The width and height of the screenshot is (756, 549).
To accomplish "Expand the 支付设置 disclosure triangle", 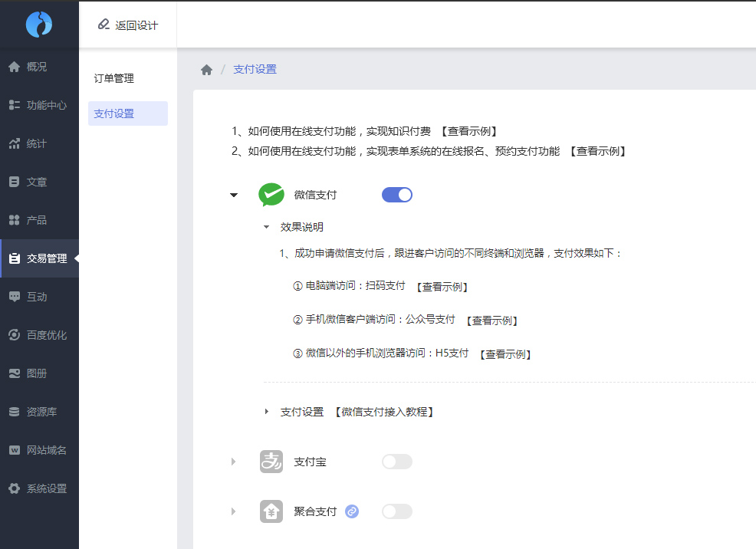I will tap(267, 412).
